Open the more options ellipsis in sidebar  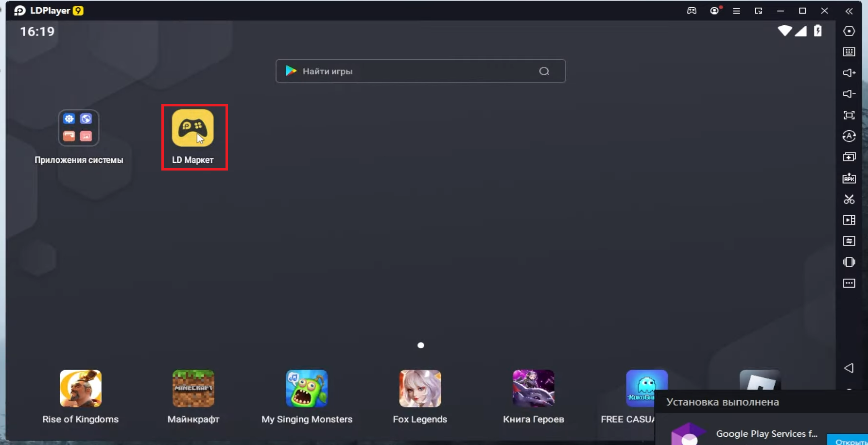point(849,283)
